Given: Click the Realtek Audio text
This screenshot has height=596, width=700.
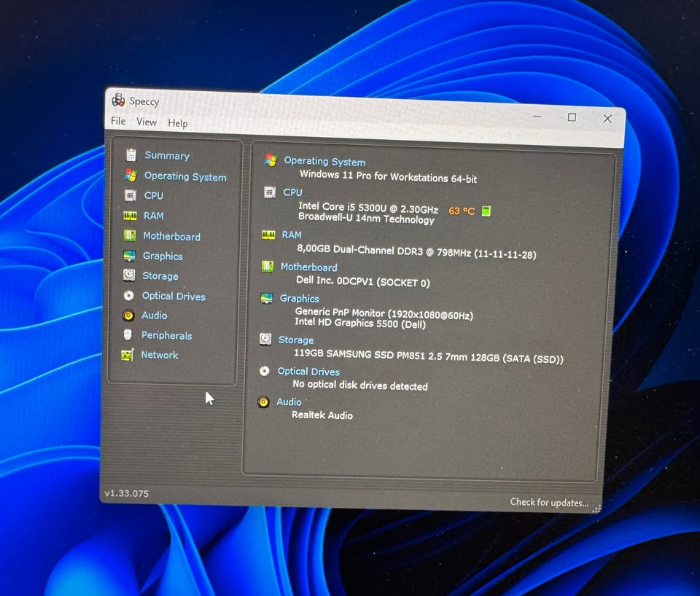Looking at the screenshot, I should 322,415.
